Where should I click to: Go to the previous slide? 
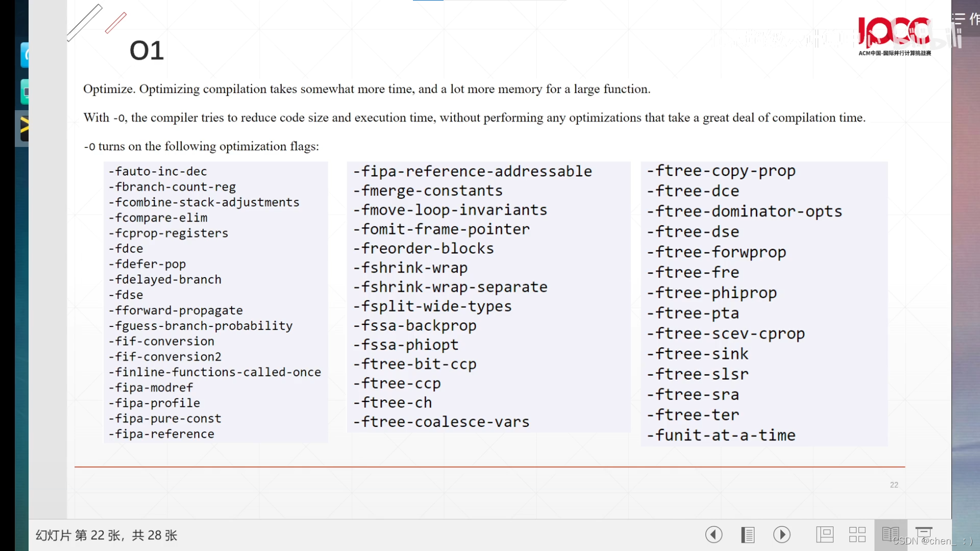(x=714, y=535)
